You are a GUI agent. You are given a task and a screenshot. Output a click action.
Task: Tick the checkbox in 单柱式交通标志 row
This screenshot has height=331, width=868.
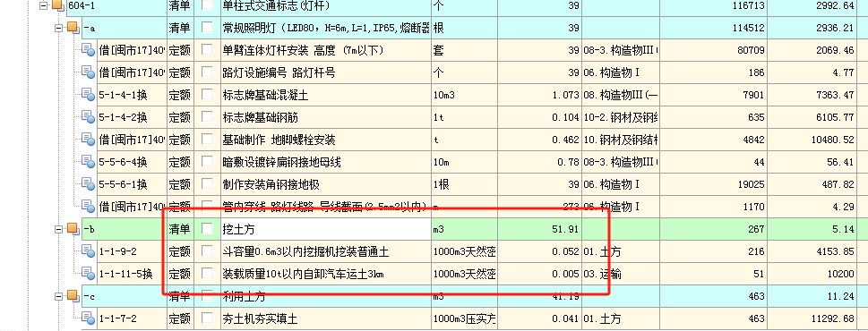tap(207, 5)
